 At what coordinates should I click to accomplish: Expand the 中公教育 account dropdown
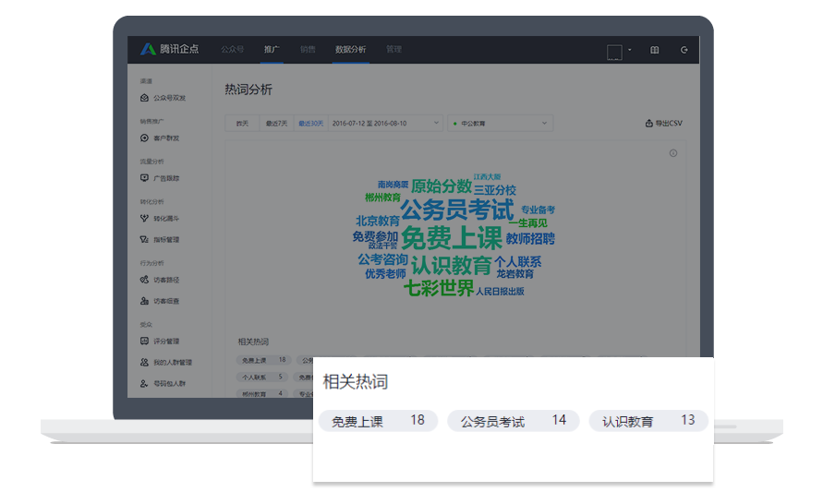(x=500, y=124)
